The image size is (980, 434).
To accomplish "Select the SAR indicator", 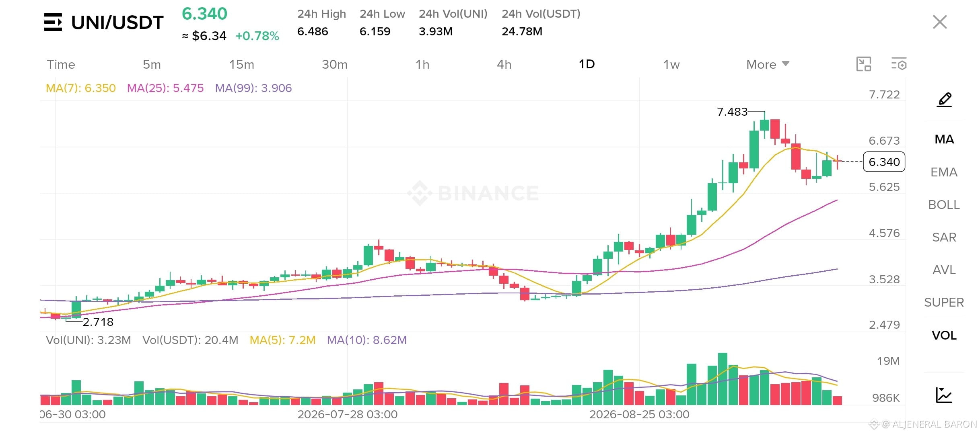I will [944, 237].
